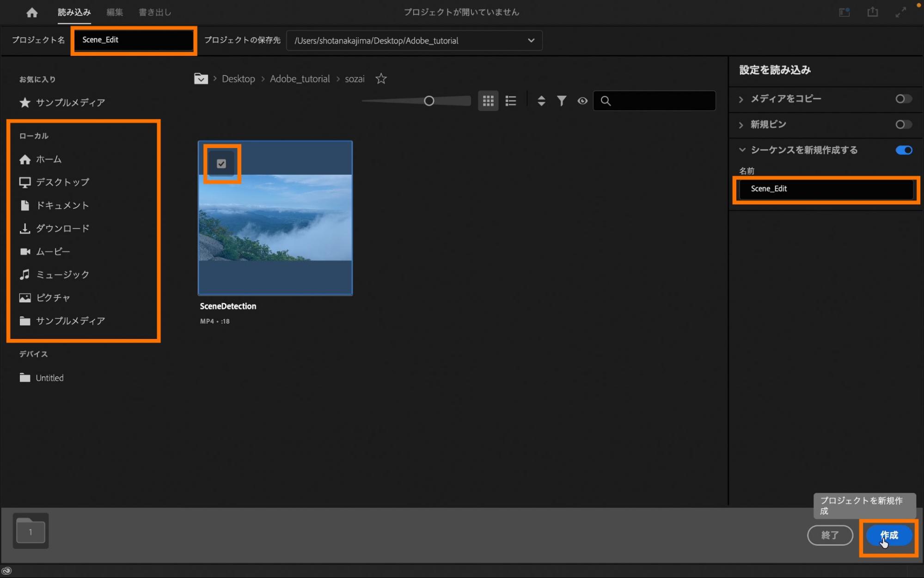Enable the メディアをコピー toggle
Viewport: 924px width, 578px height.
[x=903, y=99]
